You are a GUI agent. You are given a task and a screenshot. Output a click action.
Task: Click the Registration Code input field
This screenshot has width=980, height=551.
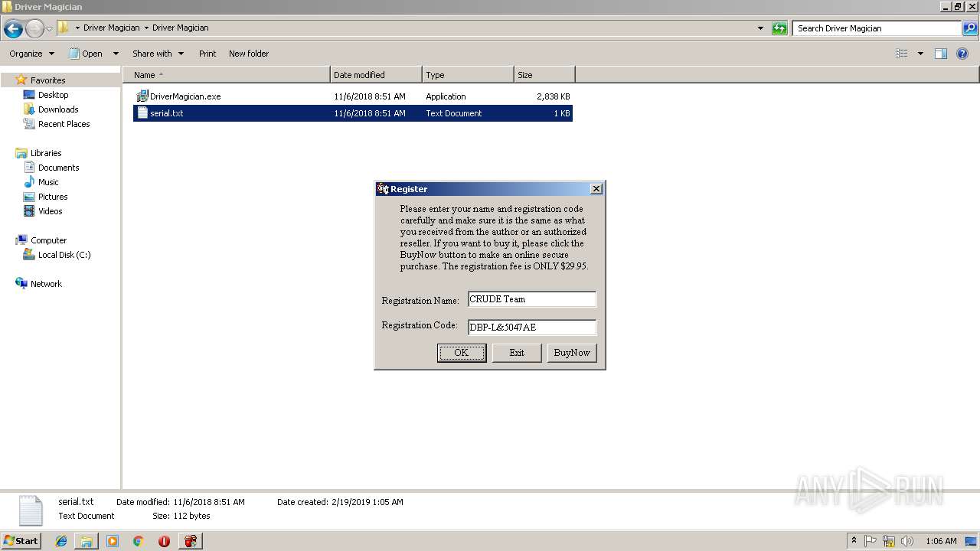531,328
